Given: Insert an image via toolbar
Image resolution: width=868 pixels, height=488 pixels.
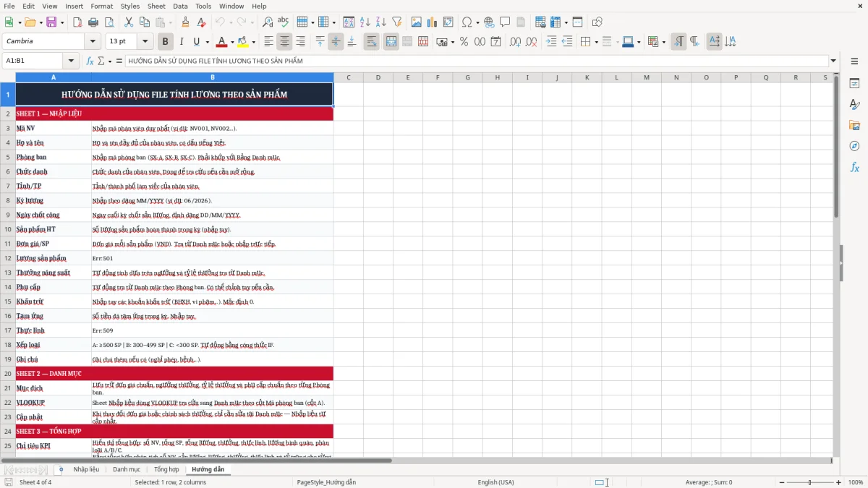Looking at the screenshot, I should pyautogui.click(x=417, y=22).
